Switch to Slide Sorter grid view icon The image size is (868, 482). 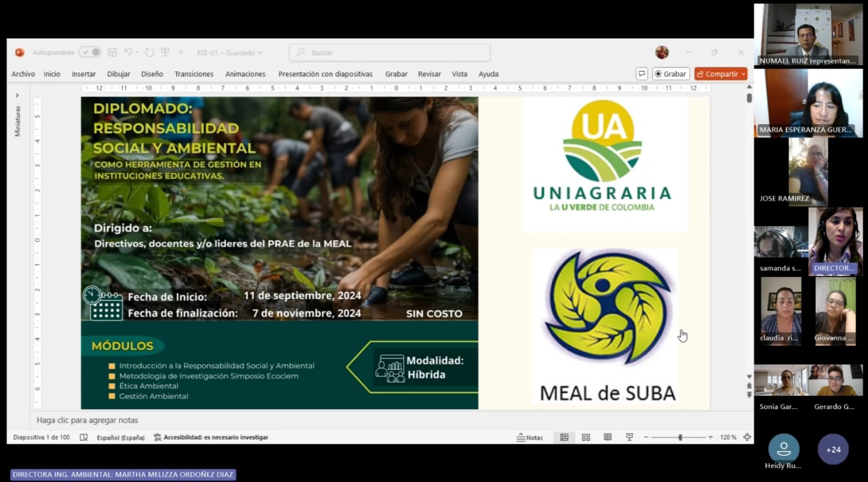[586, 438]
